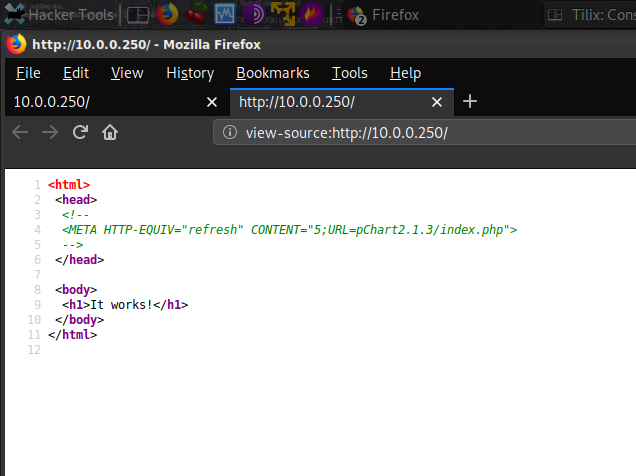636x476 pixels.
Task: Reload the current page
Action: click(x=81, y=132)
